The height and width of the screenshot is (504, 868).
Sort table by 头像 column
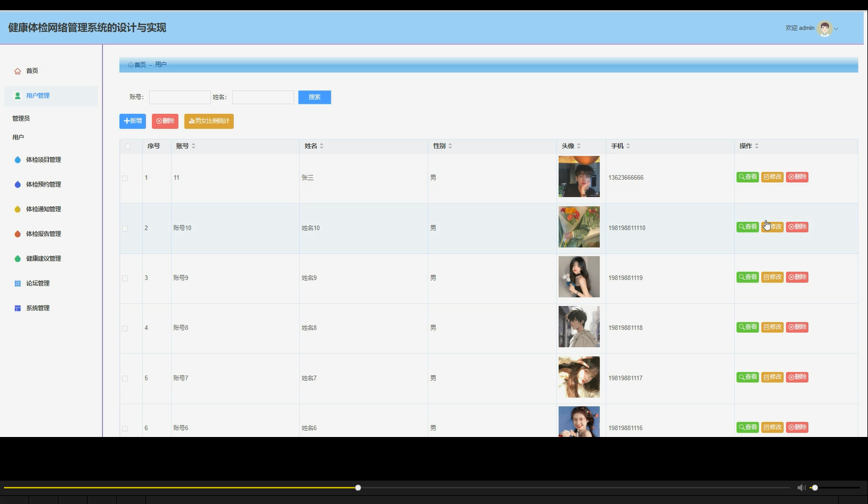tap(579, 146)
